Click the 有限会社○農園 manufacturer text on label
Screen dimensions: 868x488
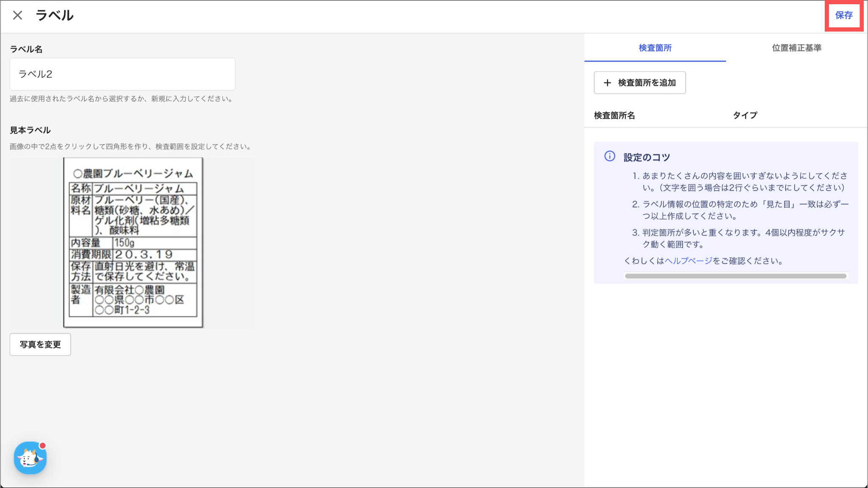click(129, 290)
